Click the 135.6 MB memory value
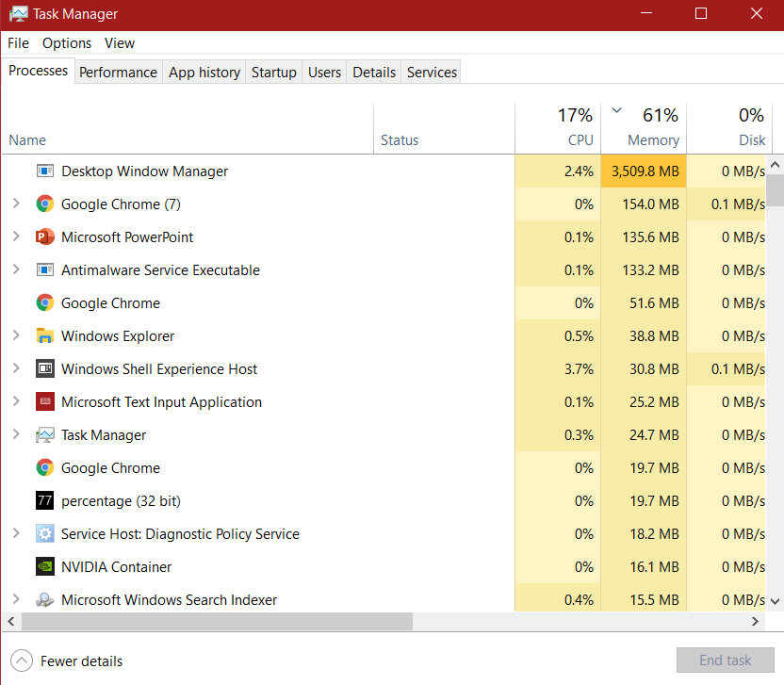Image resolution: width=784 pixels, height=685 pixels. coord(650,237)
